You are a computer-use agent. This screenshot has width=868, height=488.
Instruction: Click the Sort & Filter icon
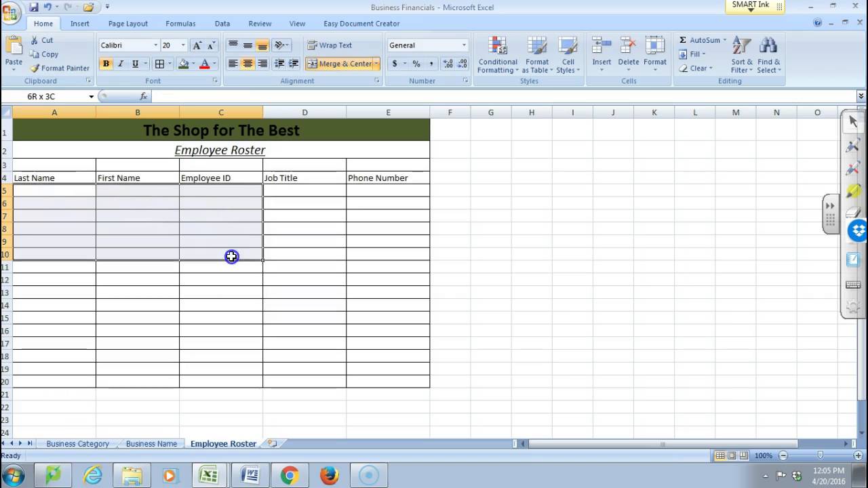point(742,46)
